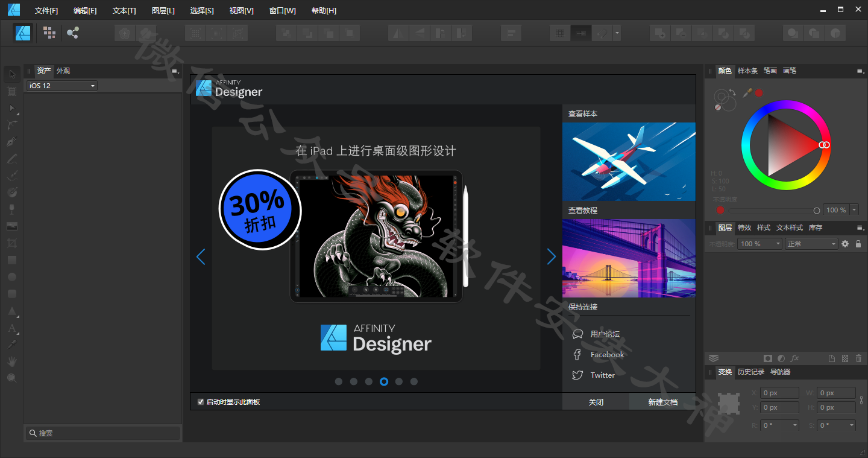Select the Triangle shape tool
Viewport: 868px width, 458px height.
point(12,311)
